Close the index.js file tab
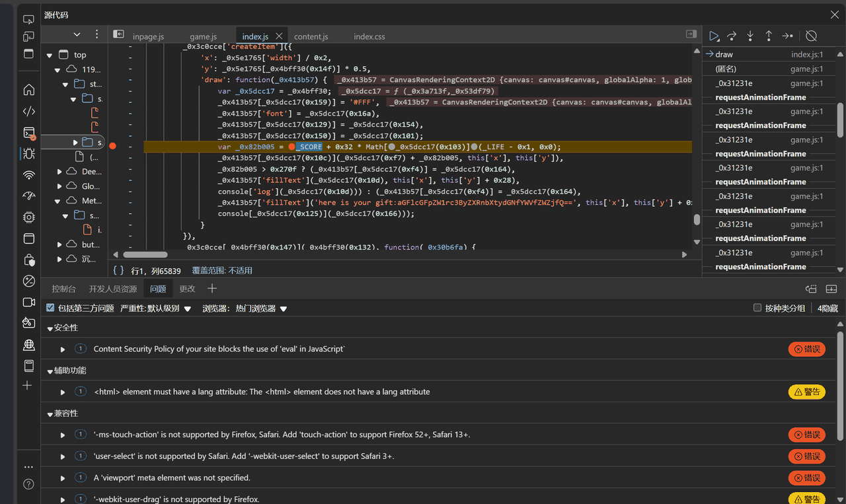 279,36
